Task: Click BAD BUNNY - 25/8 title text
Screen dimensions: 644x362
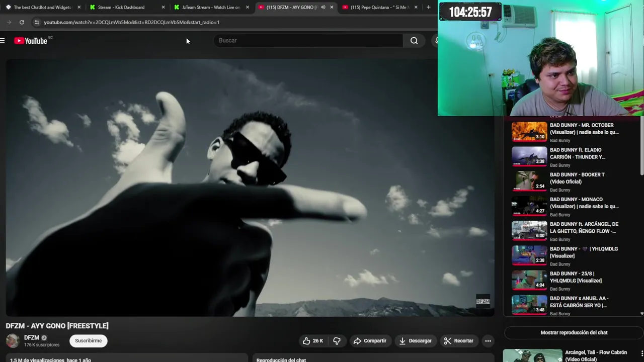Action: click(x=576, y=277)
